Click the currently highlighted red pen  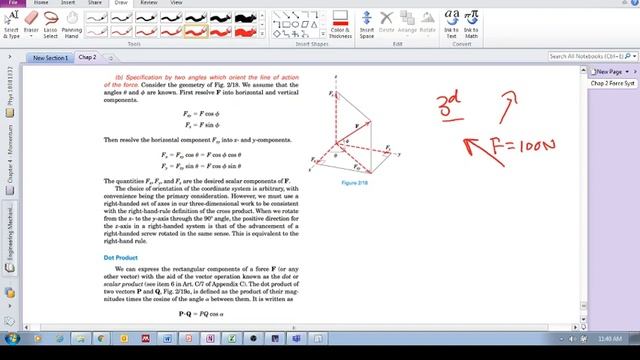pyautogui.click(x=196, y=32)
